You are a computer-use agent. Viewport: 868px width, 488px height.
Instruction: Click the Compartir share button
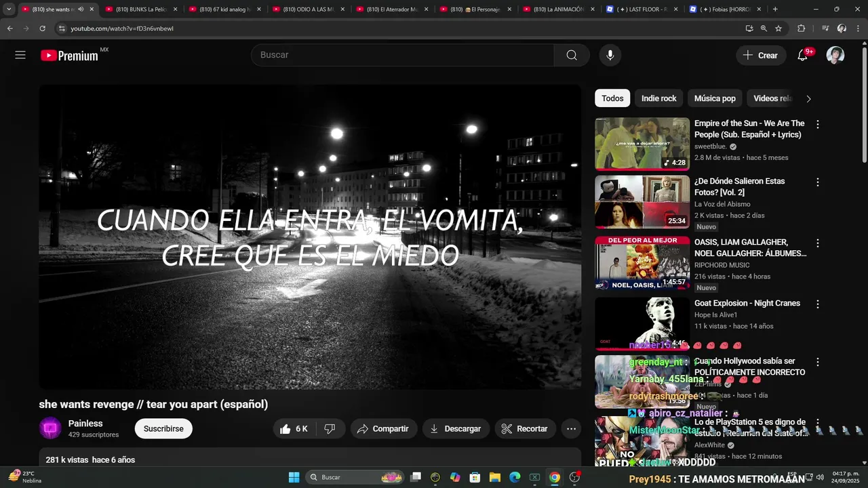(383, 428)
